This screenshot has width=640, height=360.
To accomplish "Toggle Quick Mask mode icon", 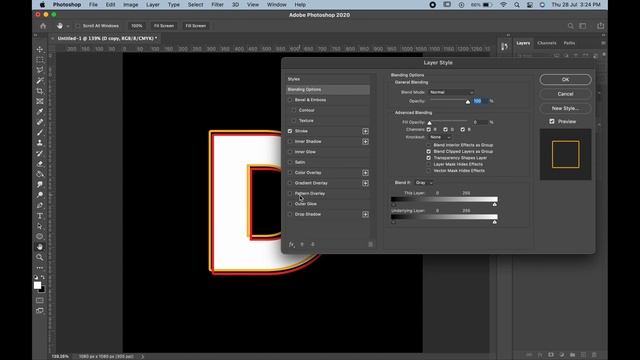I will click(40, 300).
